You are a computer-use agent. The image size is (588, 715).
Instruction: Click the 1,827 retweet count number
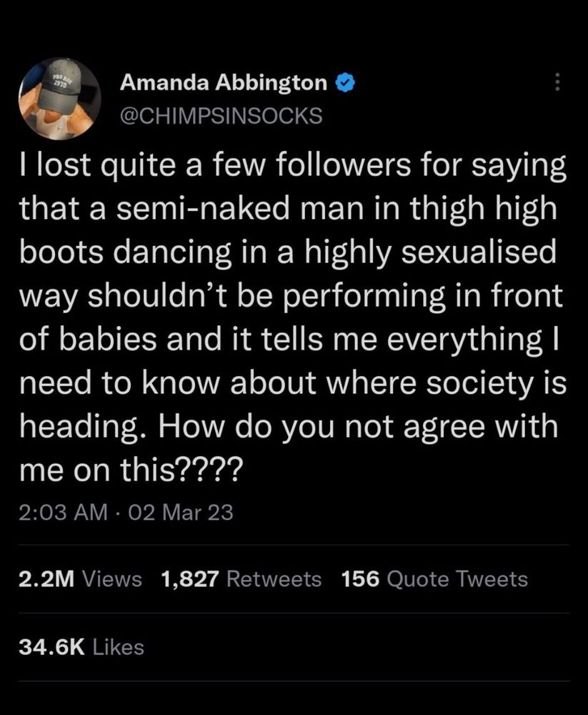(190, 579)
